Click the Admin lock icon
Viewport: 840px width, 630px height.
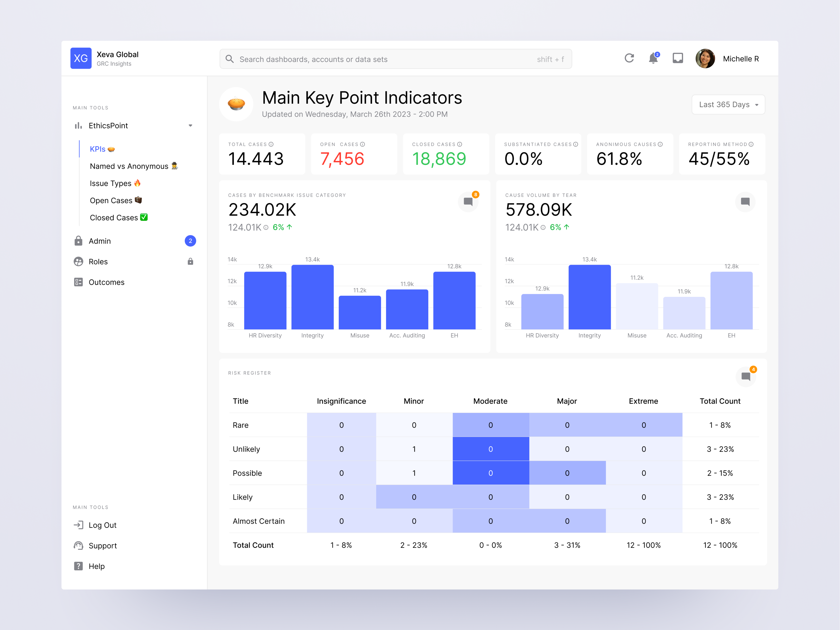(78, 241)
